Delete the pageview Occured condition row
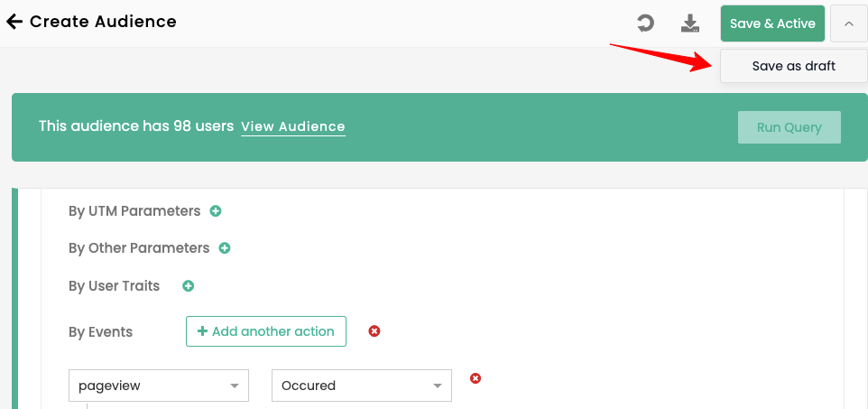Image resolution: width=868 pixels, height=409 pixels. tap(476, 378)
